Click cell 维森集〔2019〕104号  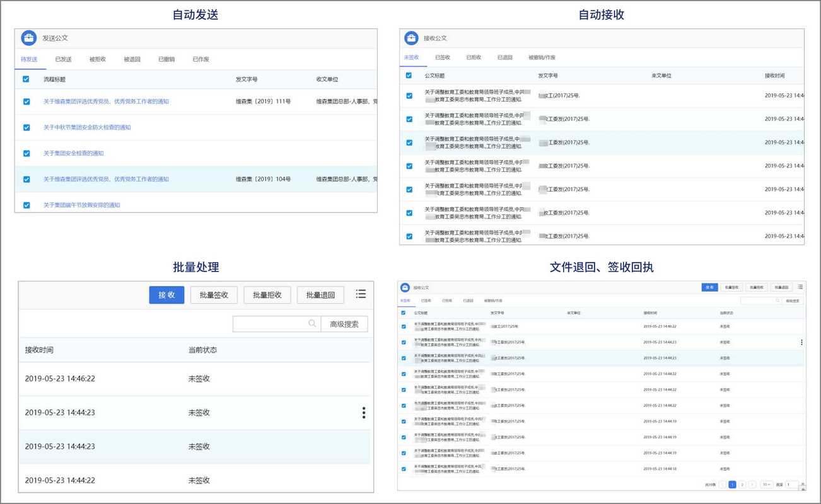click(x=263, y=180)
